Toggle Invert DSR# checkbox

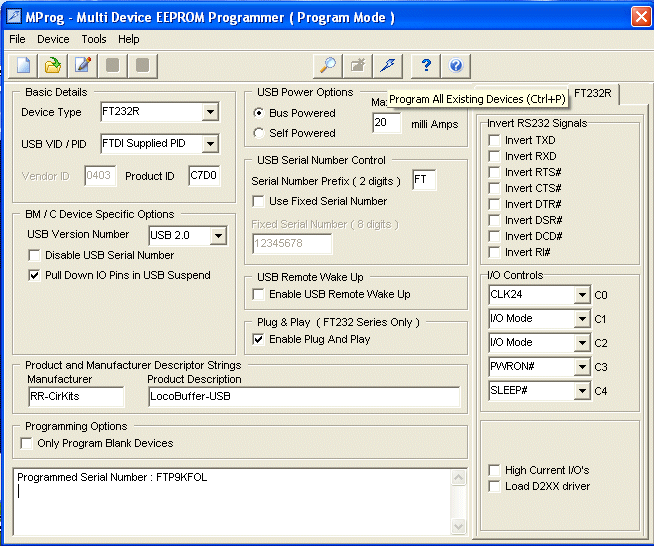494,220
